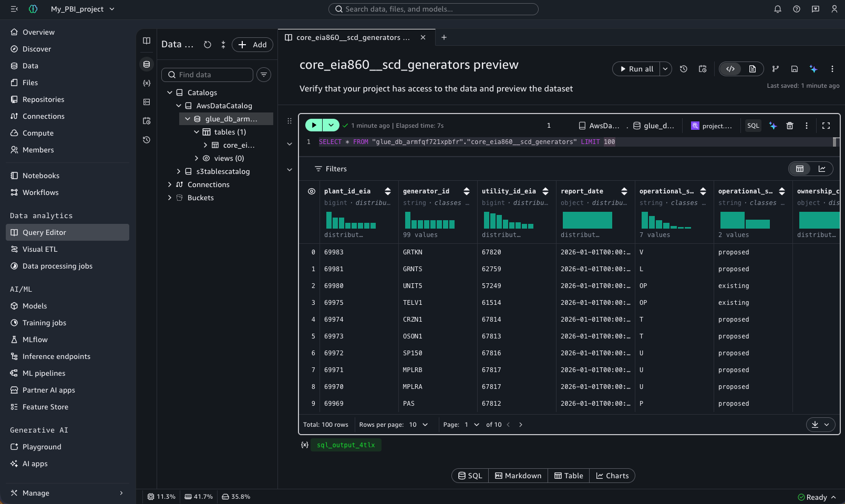This screenshot has width=845, height=504.
Task: Expand the s3tablescatalog node
Action: click(x=179, y=171)
